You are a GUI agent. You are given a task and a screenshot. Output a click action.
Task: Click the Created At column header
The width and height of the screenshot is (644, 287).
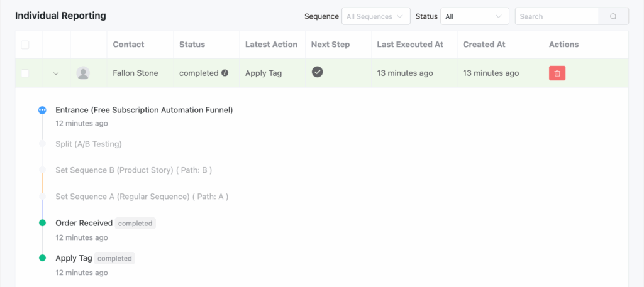pos(484,45)
